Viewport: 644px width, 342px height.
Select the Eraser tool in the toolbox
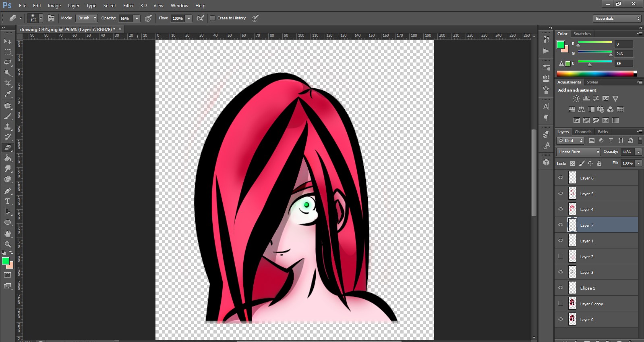click(8, 148)
